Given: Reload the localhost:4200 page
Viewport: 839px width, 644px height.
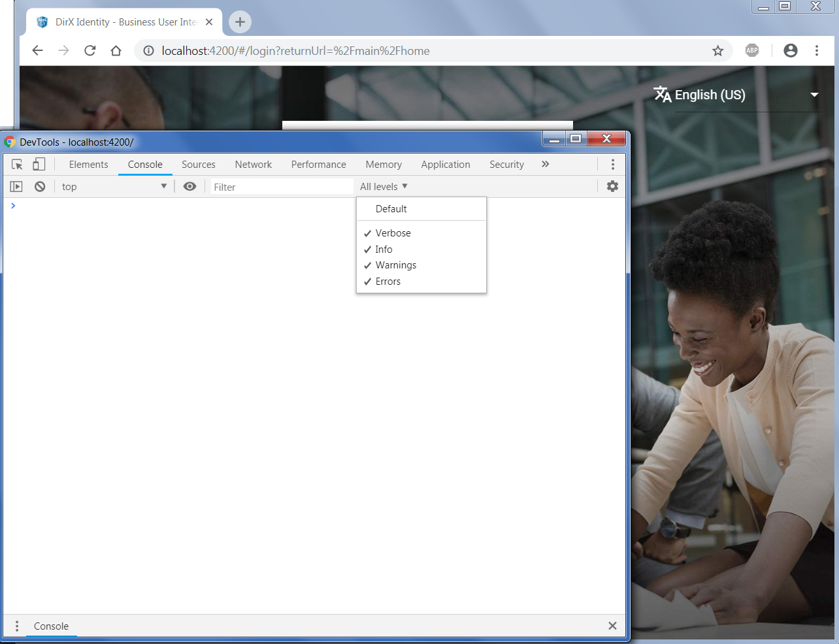Looking at the screenshot, I should 90,50.
